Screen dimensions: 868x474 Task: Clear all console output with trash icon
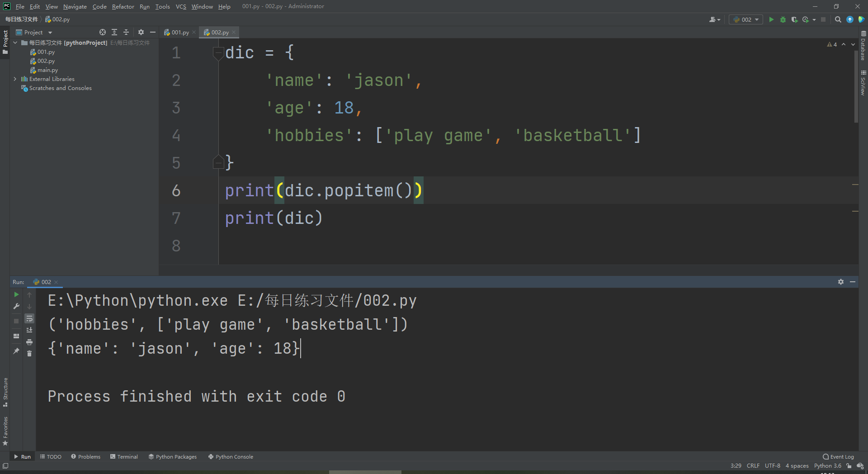tap(29, 354)
